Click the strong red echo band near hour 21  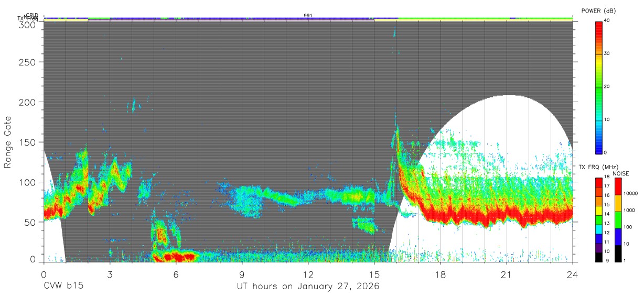[507, 215]
